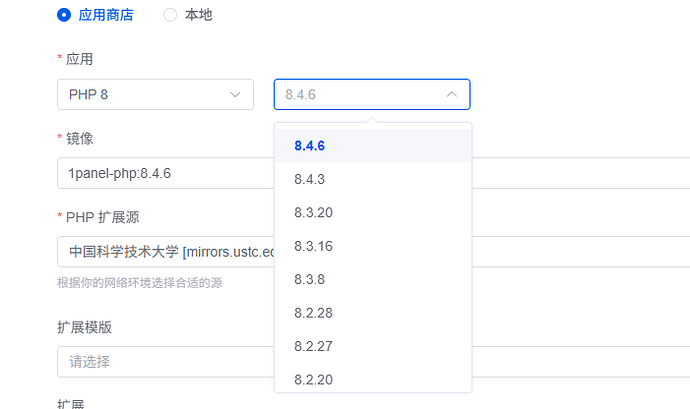Click the chevron in PHP 8 dropdown

click(235, 95)
